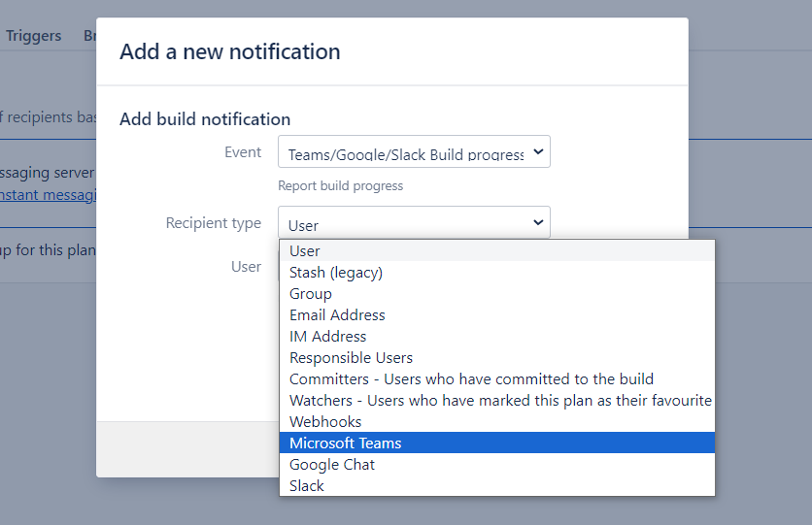This screenshot has height=525, width=812.
Task: Collapse the Recipient type dropdown
Action: coord(414,223)
